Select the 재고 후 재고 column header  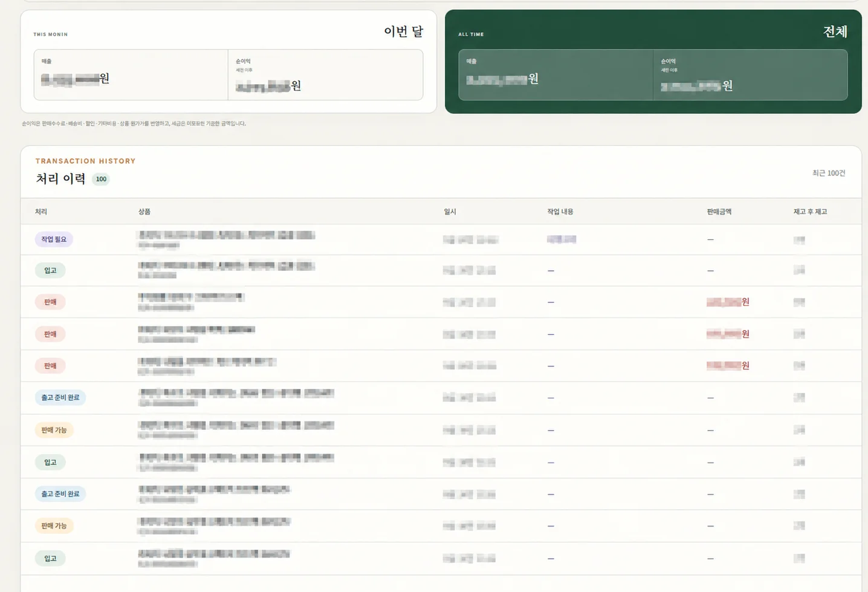pyautogui.click(x=810, y=212)
